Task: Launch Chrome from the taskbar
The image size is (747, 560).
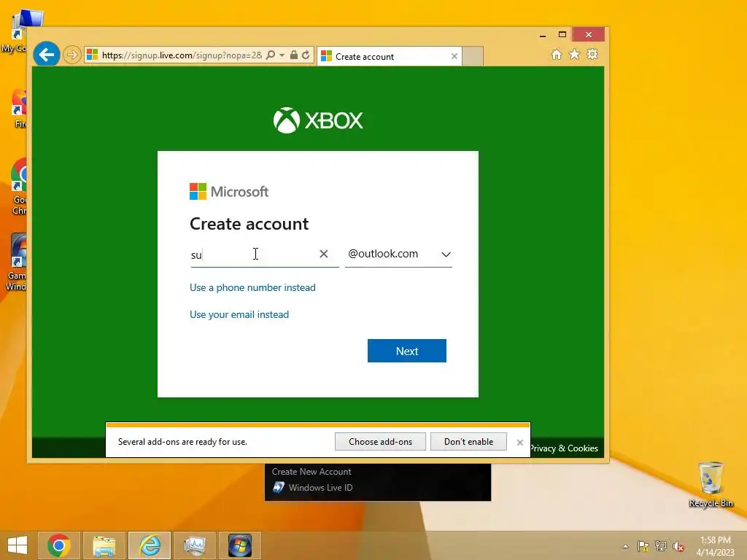Action: [x=59, y=545]
